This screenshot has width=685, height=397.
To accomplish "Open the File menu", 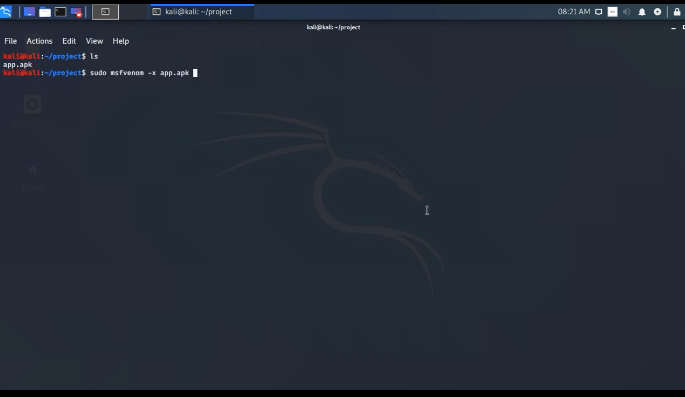I will tap(10, 41).
